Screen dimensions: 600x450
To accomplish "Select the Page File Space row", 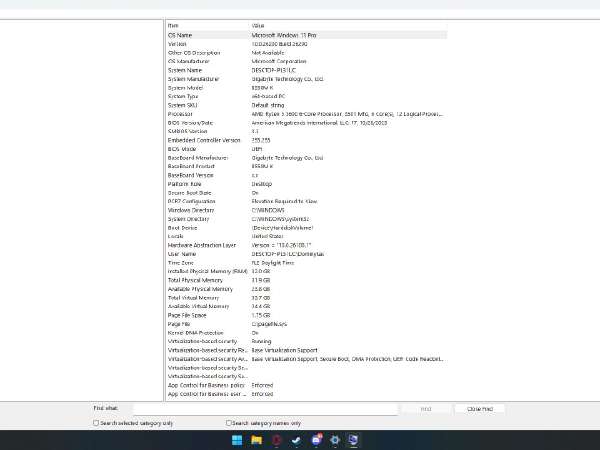I will (307, 315).
